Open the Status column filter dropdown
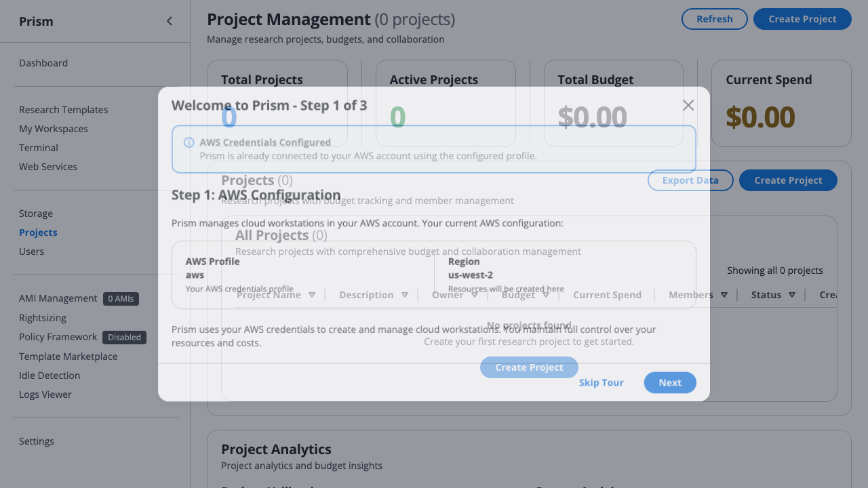The image size is (868, 488). 793,295
